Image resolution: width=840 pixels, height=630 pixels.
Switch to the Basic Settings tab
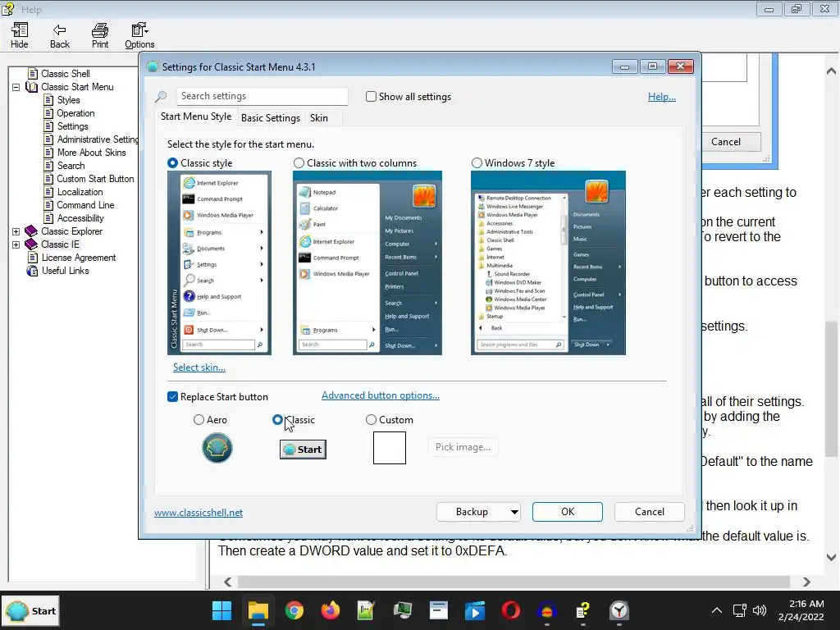click(x=271, y=118)
